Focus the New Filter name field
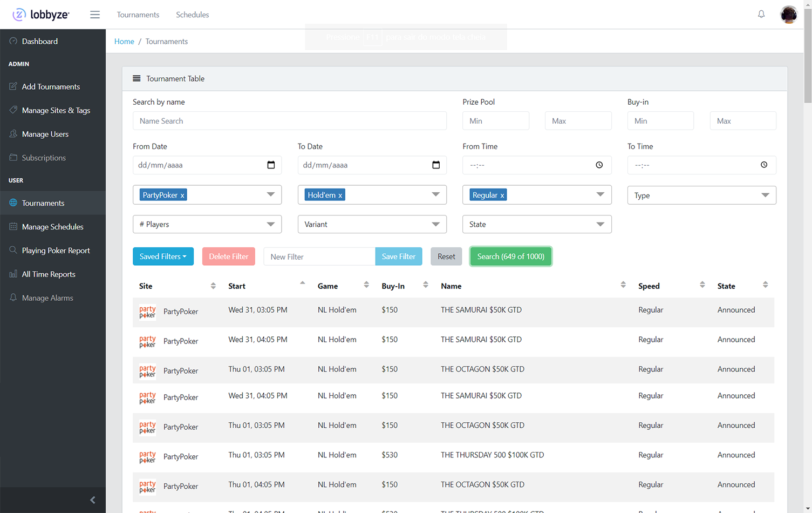This screenshot has height=513, width=812. pyautogui.click(x=319, y=256)
